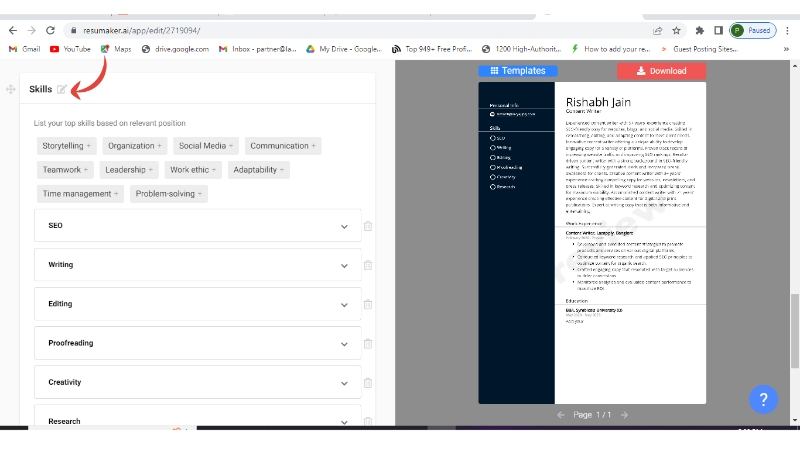Viewport: 800px width, 449px height.
Task: Expand the Writing skill row
Action: (x=344, y=265)
